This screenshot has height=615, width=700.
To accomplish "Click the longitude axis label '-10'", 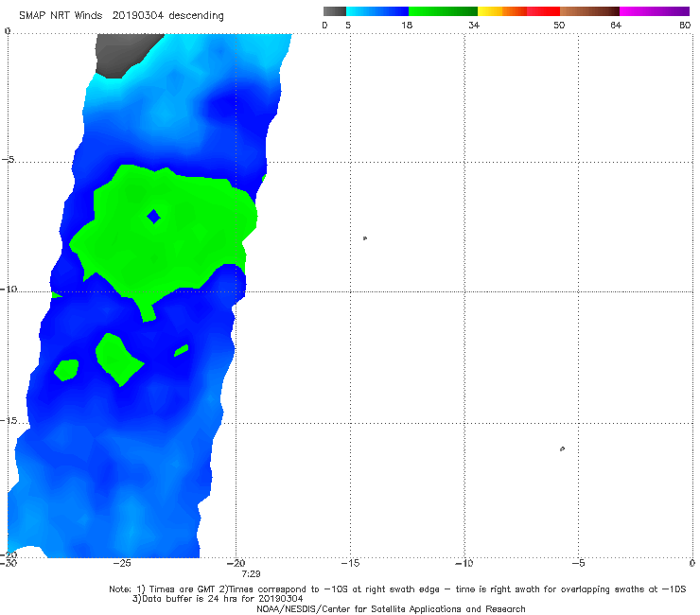I will 464,563.
